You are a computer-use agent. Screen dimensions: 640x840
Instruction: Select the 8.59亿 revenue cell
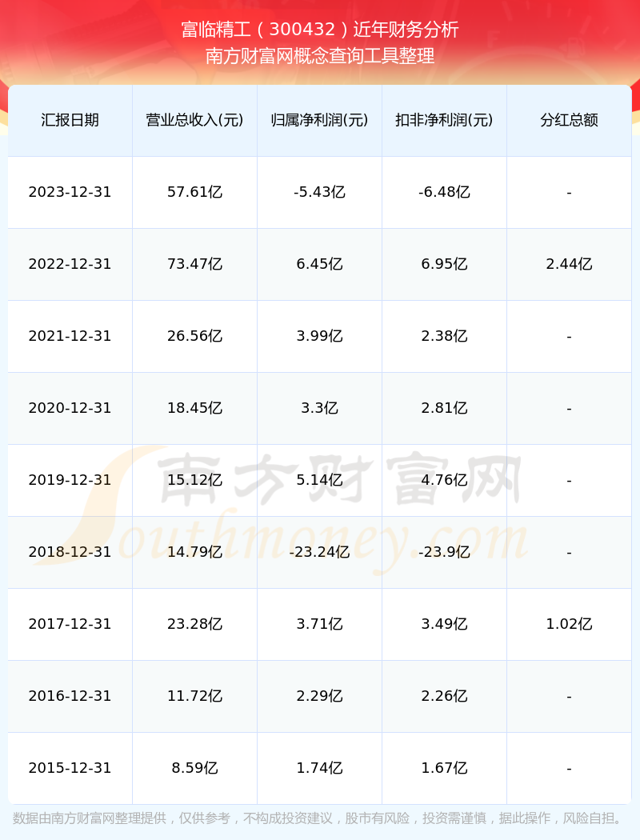(x=195, y=768)
